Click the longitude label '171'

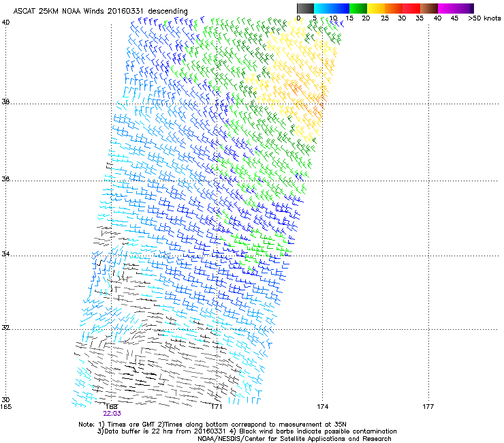point(217,407)
